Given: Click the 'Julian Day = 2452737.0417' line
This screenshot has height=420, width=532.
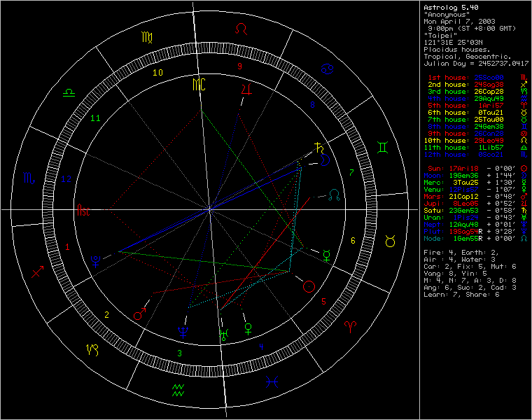Looking at the screenshot, I should tap(476, 64).
